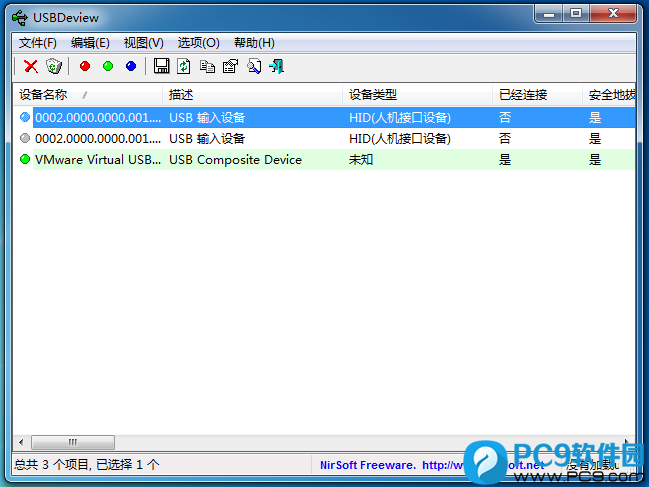This screenshot has height=487, width=649.
Task: Open the properties toolbar icon
Action: pyautogui.click(x=231, y=66)
